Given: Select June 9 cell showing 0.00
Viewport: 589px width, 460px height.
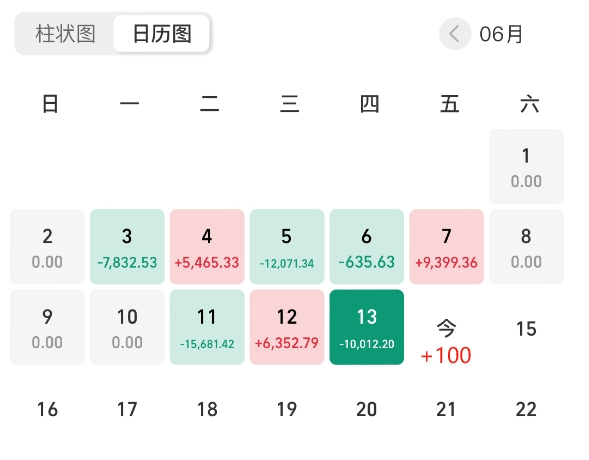Looking at the screenshot, I should coord(47,327).
